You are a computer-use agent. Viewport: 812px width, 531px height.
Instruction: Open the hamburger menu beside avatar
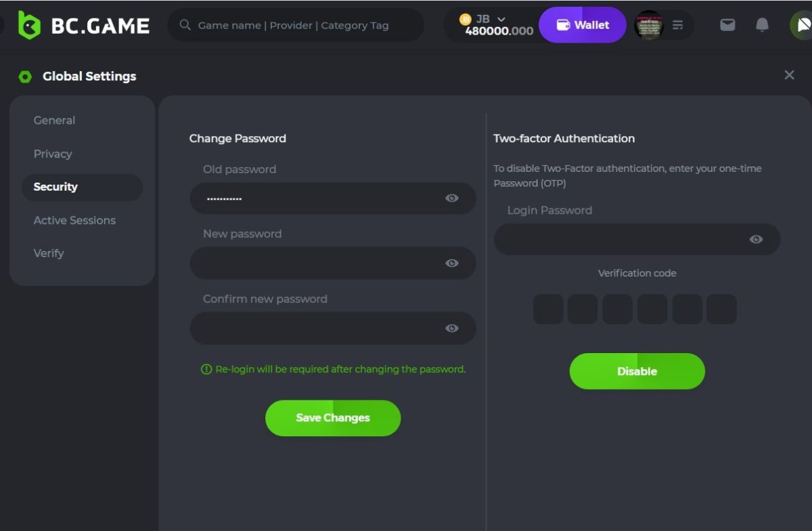677,25
